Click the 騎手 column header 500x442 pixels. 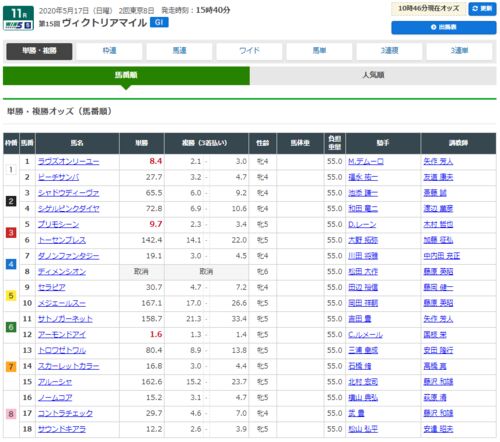pos(383,143)
